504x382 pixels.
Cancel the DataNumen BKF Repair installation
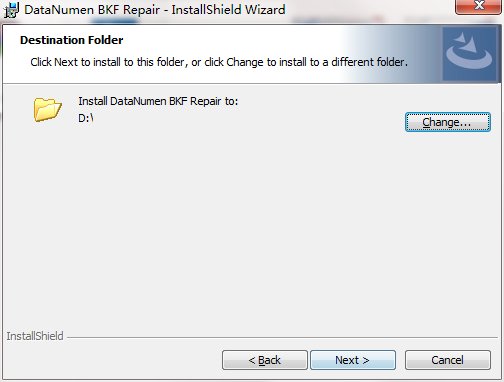tap(448, 360)
